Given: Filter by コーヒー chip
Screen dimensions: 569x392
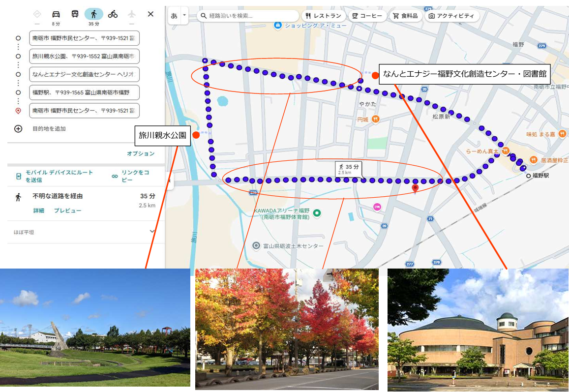Looking at the screenshot, I should click(367, 16).
